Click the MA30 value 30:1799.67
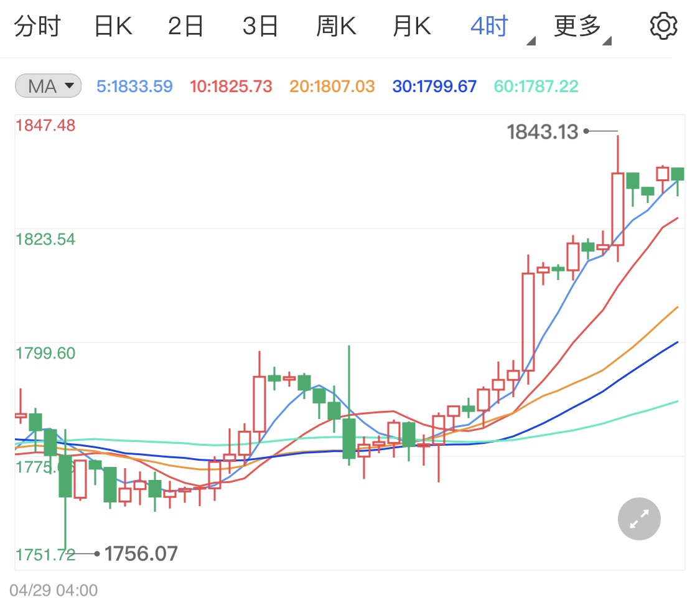700x602 pixels. tap(434, 86)
